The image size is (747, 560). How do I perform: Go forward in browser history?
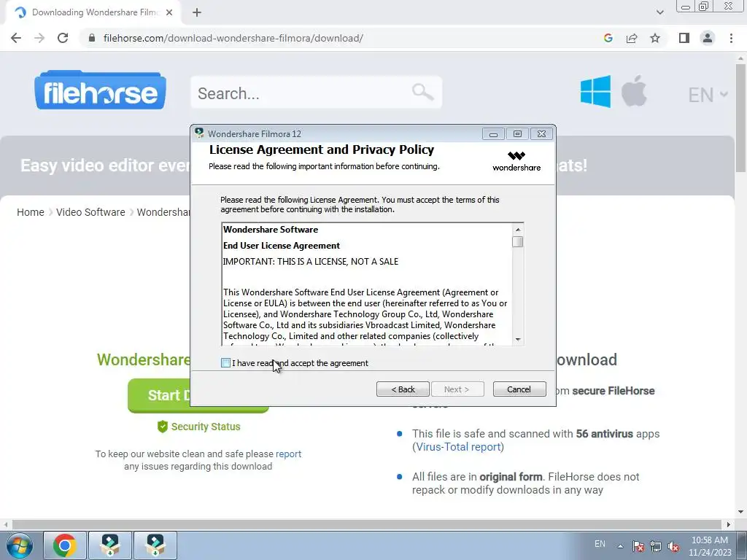(39, 38)
